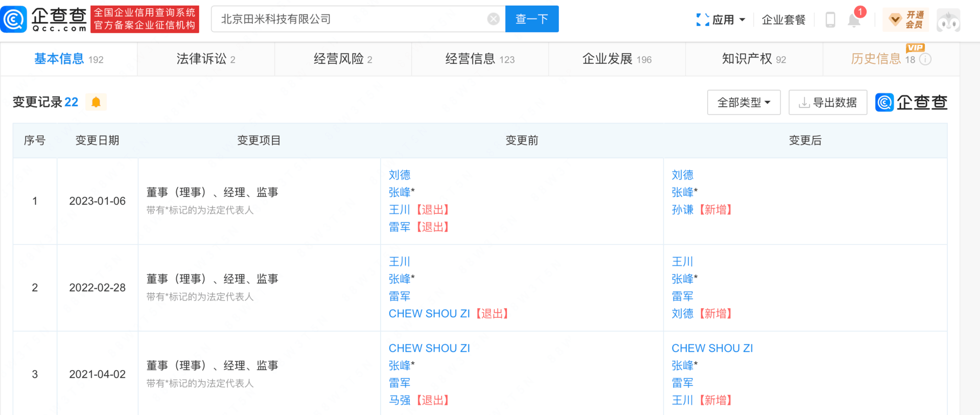Viewport: 980px width, 415px height.
Task: Open 王川 marked 退出 in row 1
Action: 400,210
